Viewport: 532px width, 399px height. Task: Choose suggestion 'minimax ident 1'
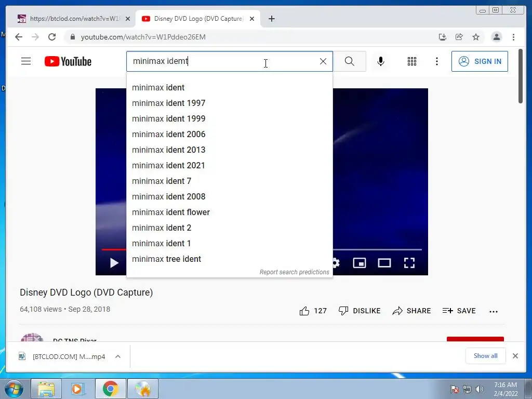(229, 244)
